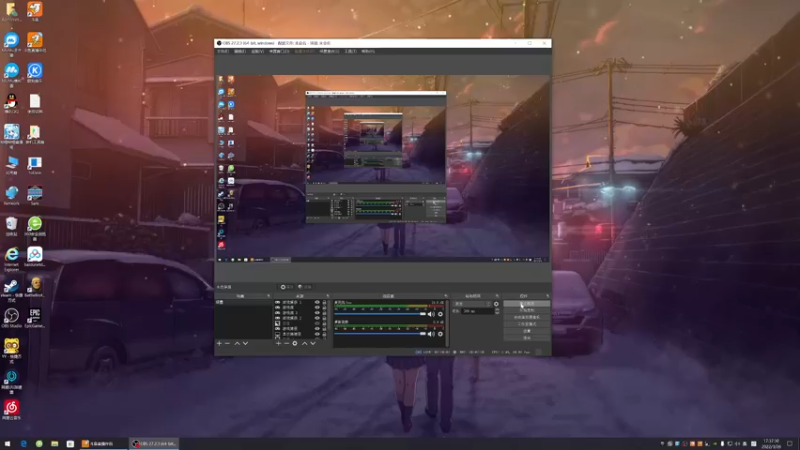Add a new source with the Sources plus icon

point(278,343)
